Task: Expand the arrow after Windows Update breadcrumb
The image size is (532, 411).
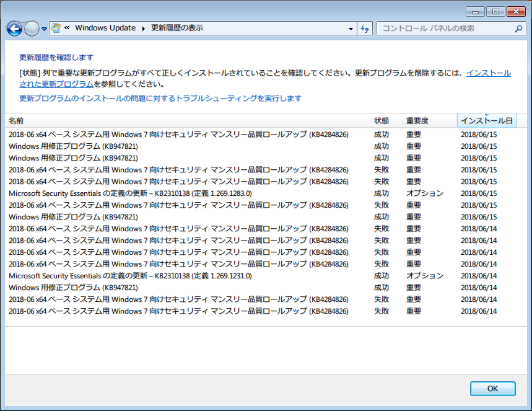Action: tap(144, 29)
